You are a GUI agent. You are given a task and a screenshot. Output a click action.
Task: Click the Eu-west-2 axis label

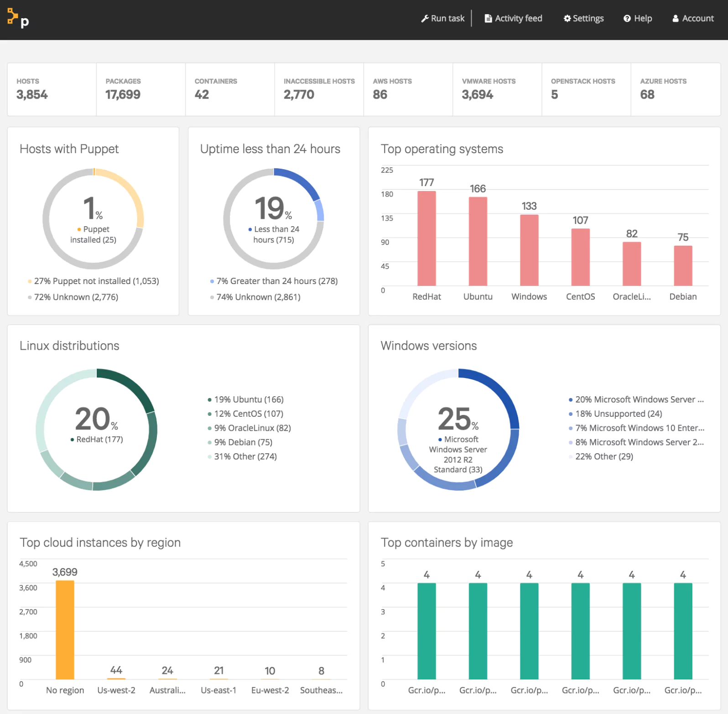coord(270,690)
